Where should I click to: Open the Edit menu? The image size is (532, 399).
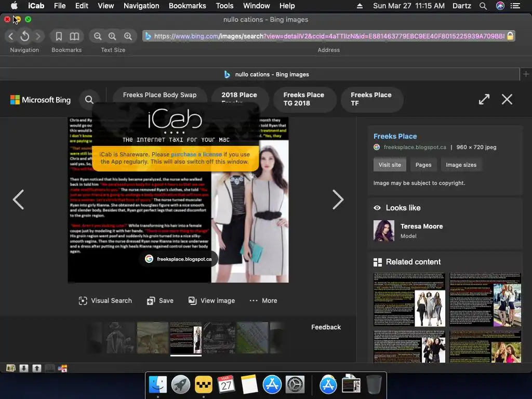click(82, 6)
